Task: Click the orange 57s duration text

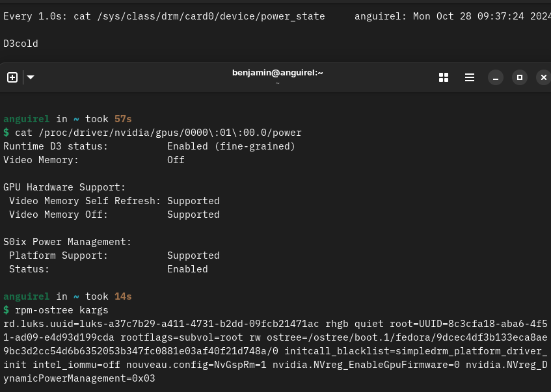Action: [x=122, y=119]
